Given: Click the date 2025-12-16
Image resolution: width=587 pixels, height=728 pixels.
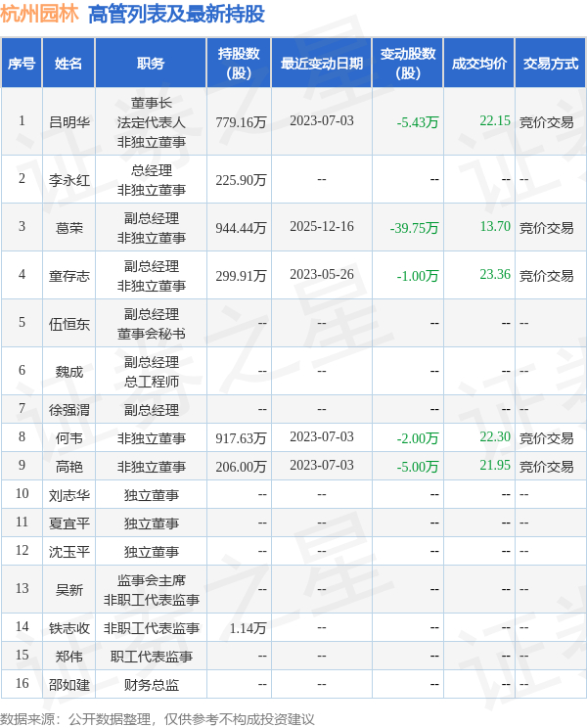Looking at the screenshot, I should [x=322, y=226].
